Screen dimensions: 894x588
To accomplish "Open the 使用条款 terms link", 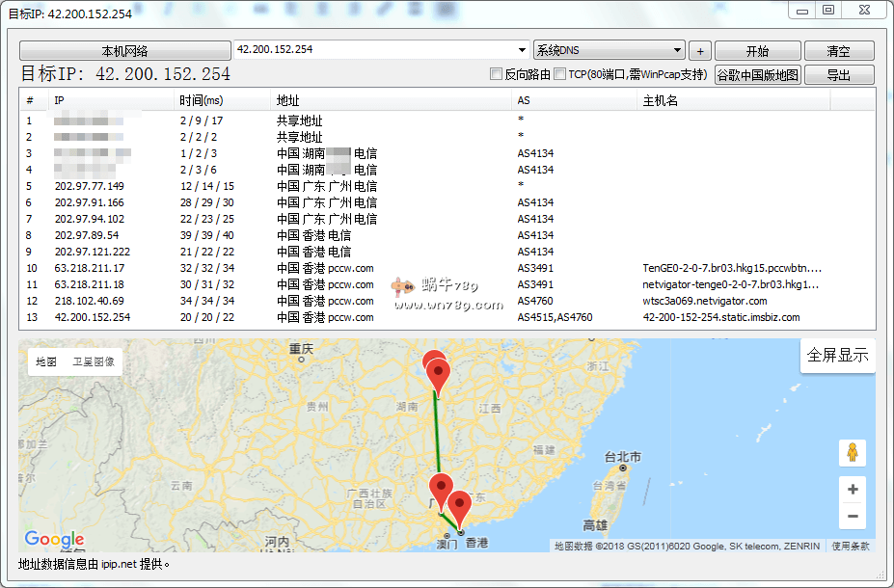I will point(851,546).
